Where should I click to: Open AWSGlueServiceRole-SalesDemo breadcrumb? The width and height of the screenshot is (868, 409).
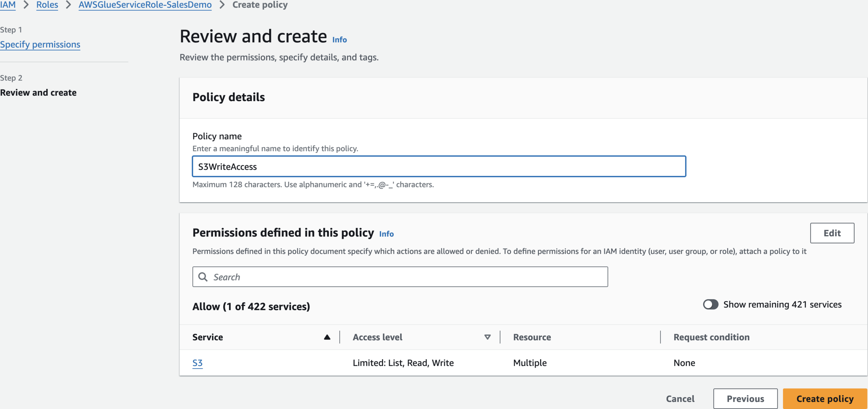(x=145, y=5)
